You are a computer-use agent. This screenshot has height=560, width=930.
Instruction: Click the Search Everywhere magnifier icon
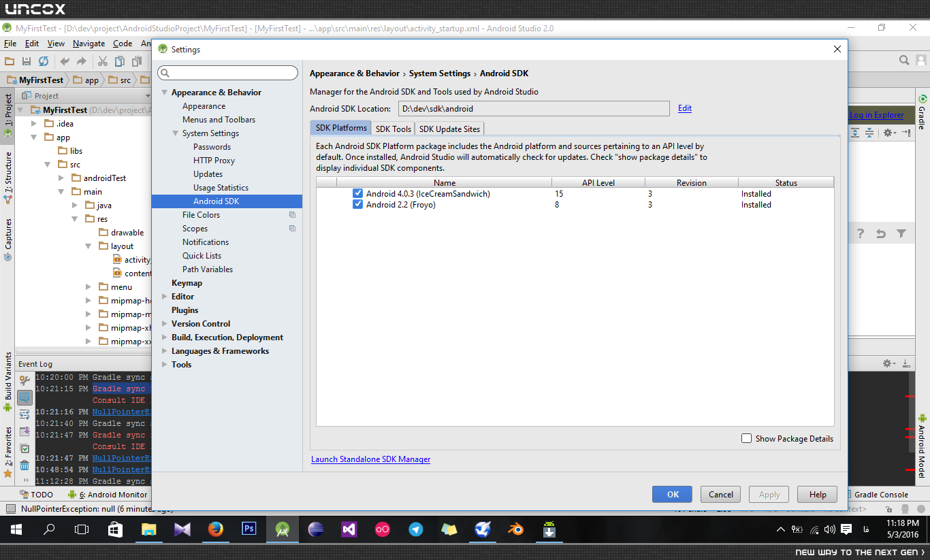click(904, 61)
